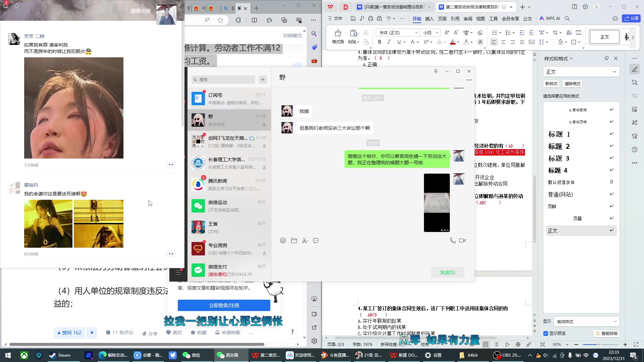This screenshot has height=362, width=644.
Task: Expand the vote dropdown next to 赞同 162
Action: [x=92, y=333]
